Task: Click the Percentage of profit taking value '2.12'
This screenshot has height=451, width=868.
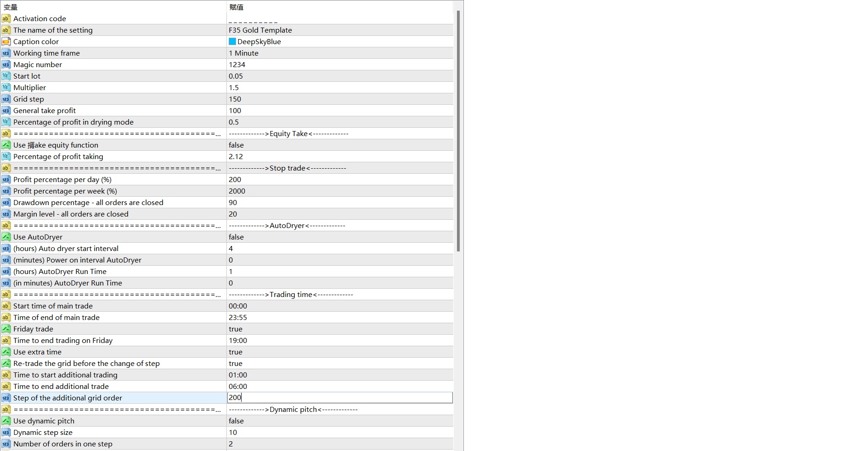Action: coord(236,156)
